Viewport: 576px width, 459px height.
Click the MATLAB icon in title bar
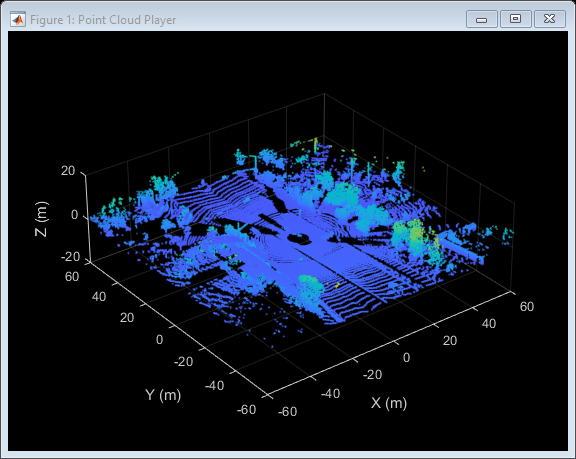pos(18,19)
